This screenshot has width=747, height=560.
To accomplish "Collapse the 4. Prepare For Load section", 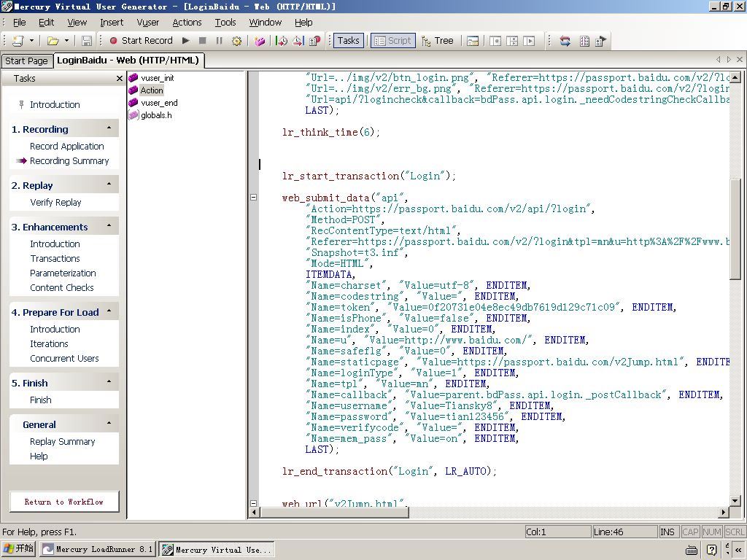I will pos(109,311).
